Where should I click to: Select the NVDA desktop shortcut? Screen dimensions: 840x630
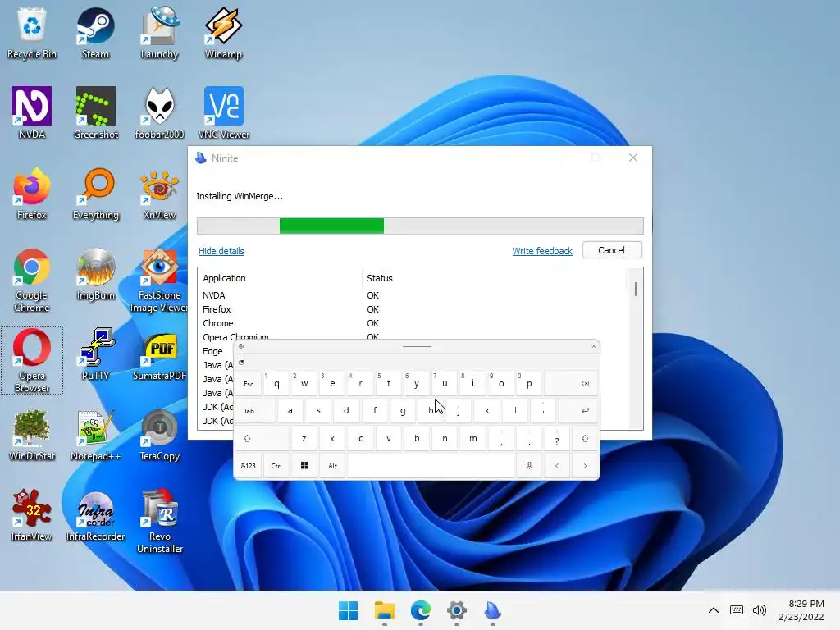coord(32,113)
